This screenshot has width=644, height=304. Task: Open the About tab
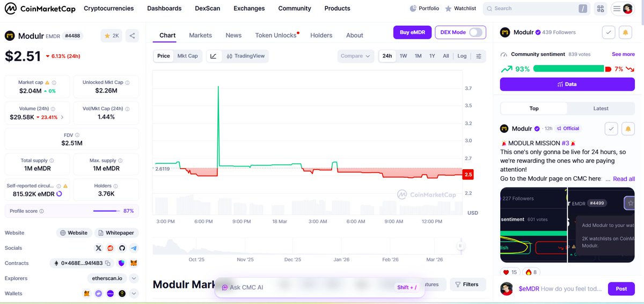[355, 35]
